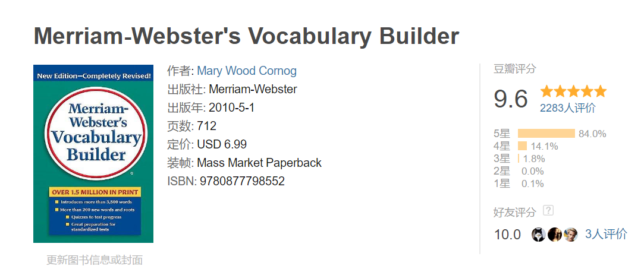Image resolution: width=644 pixels, height=269 pixels.
Task: Click 更新图书信息或封面 link below the cover
Action: click(x=95, y=260)
